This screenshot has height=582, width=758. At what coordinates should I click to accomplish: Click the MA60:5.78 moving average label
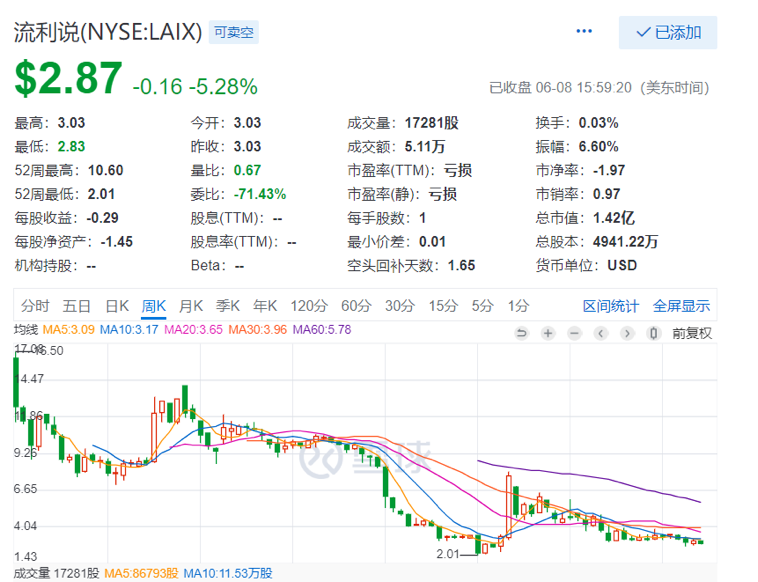tap(322, 330)
